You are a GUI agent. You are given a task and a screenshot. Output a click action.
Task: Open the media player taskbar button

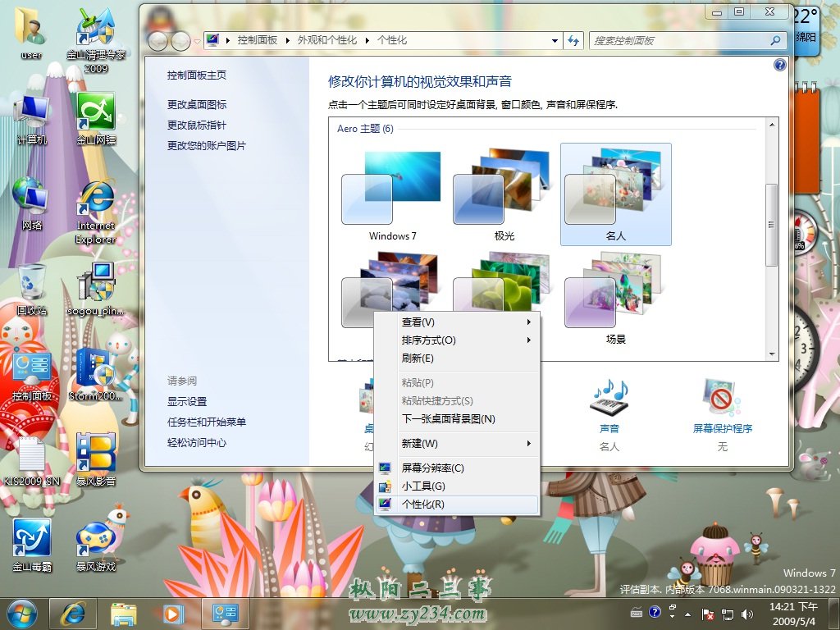click(173, 614)
